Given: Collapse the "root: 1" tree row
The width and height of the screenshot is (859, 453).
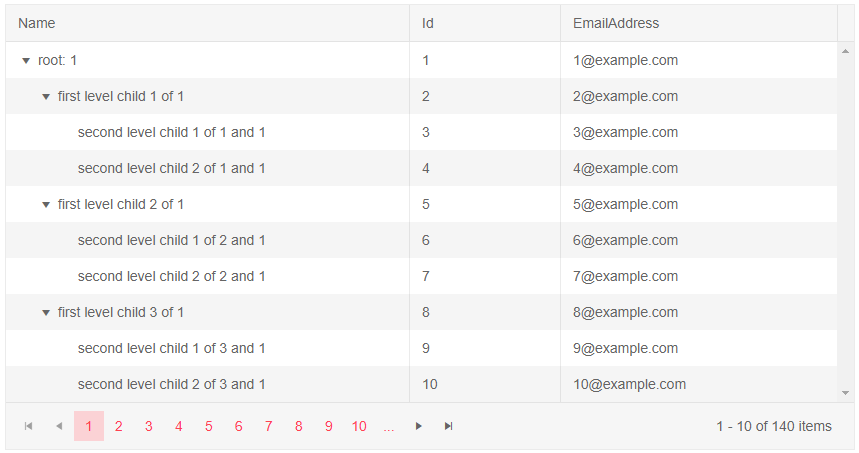Looking at the screenshot, I should 26,61.
